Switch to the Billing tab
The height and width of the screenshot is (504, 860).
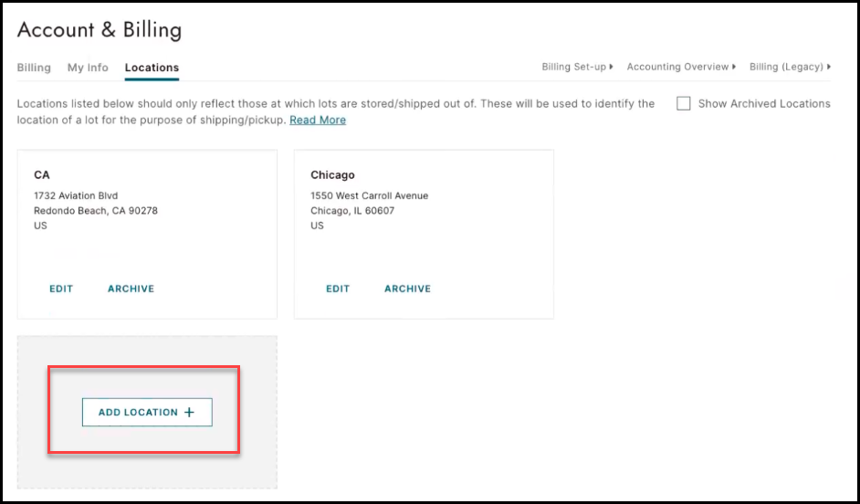[34, 68]
